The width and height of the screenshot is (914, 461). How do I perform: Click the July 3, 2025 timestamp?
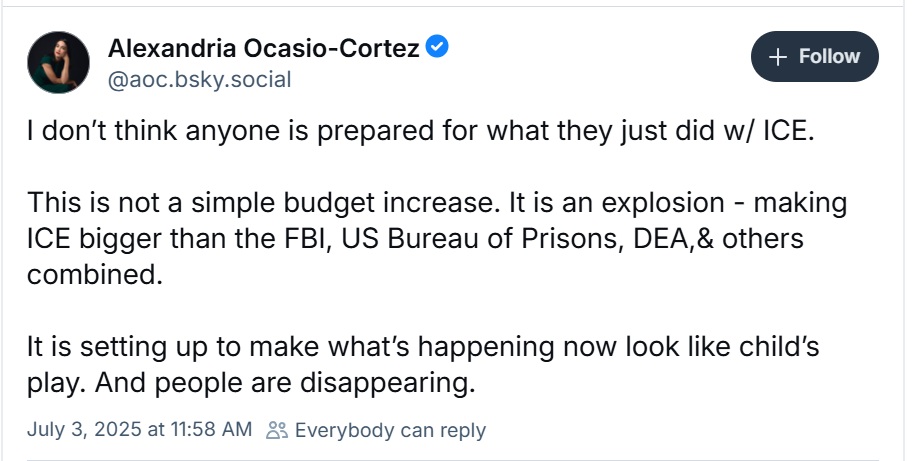point(139,430)
